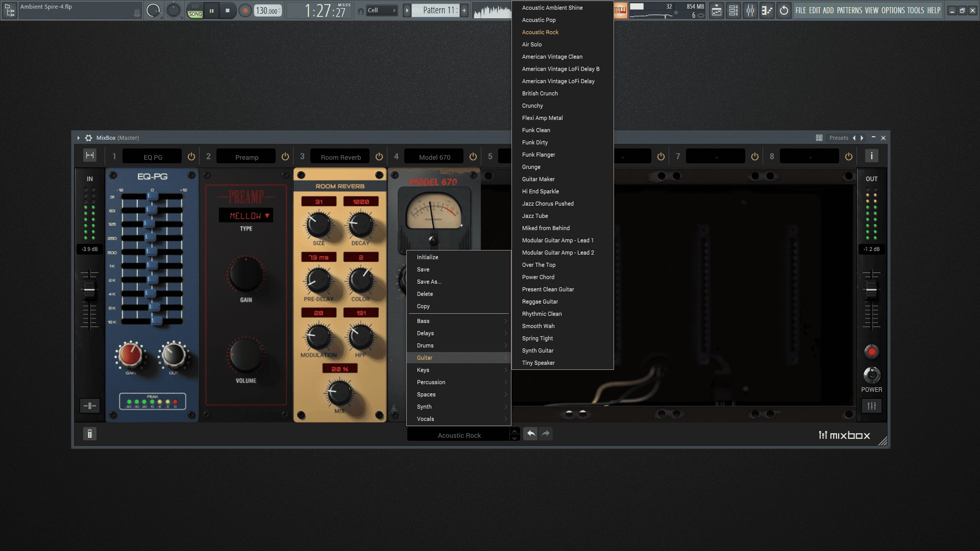Toggle power for slot 3 Room Reverb
The image size is (980, 551).
coord(379,157)
